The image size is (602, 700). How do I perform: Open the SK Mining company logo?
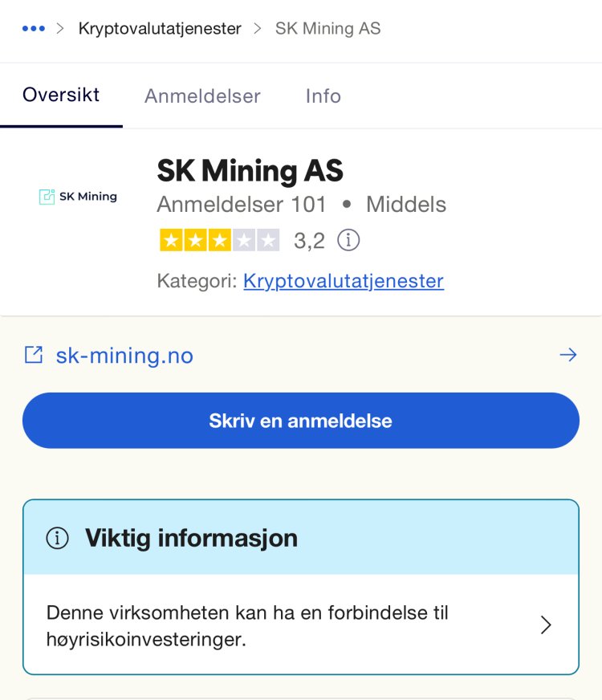pyautogui.click(x=78, y=197)
